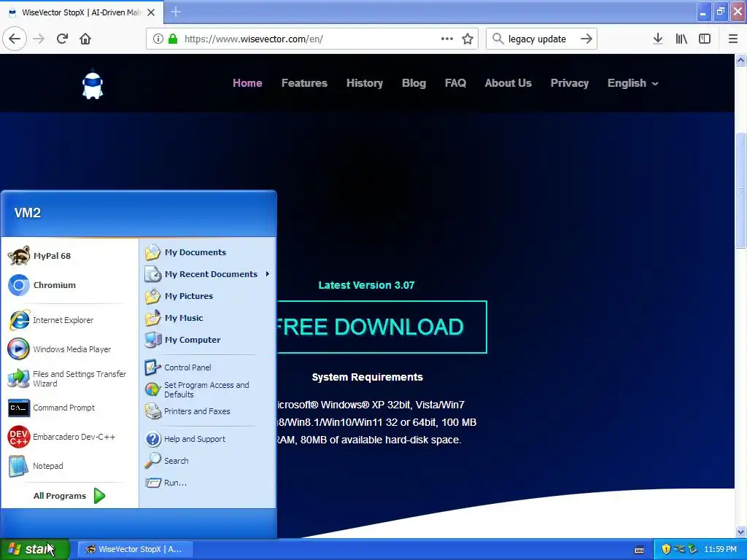This screenshot has width=747, height=560.
Task: Open the Downloads toolbar panel
Action: click(658, 39)
